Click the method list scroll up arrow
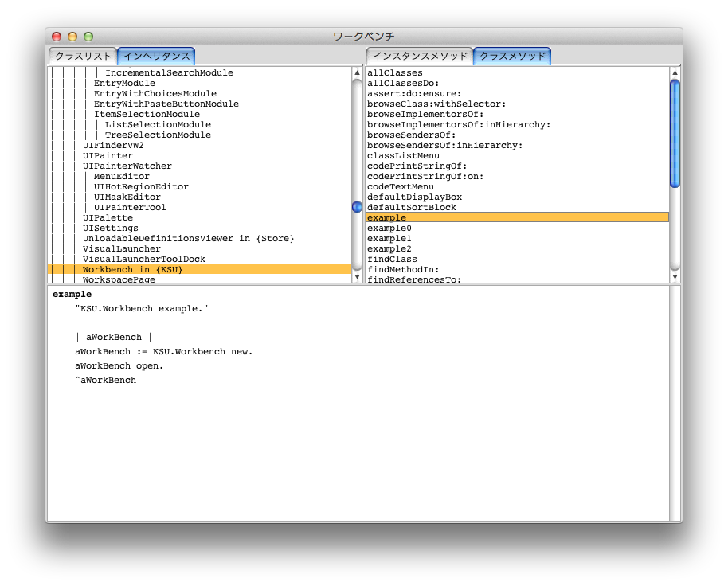Viewport: 728px width, 586px height. pyautogui.click(x=675, y=72)
